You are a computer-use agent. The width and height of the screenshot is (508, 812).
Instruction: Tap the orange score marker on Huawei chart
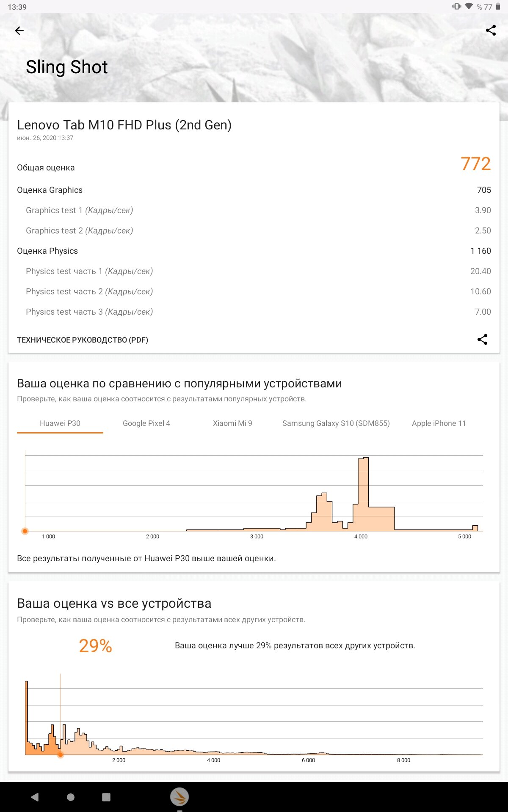coord(25,531)
